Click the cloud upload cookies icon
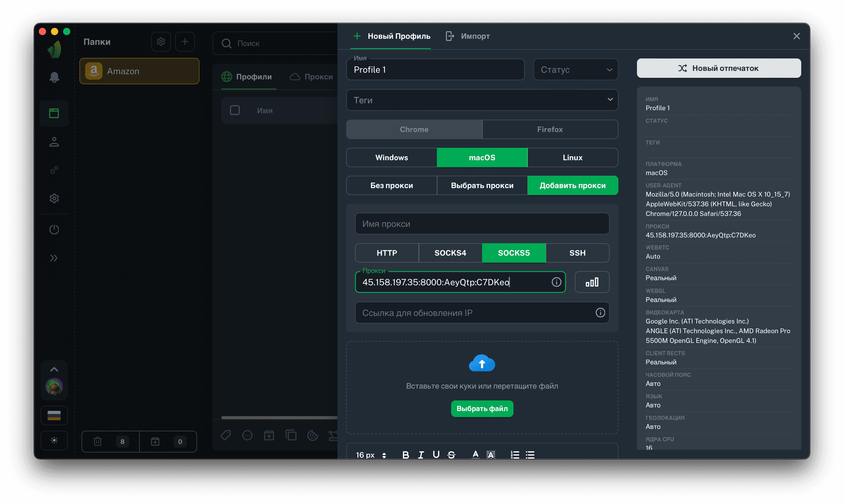844x504 pixels. (x=482, y=363)
